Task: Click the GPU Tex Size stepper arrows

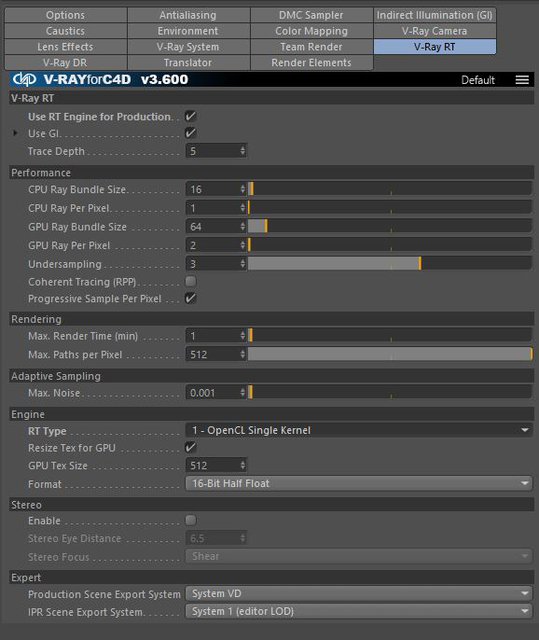Action: [243, 465]
